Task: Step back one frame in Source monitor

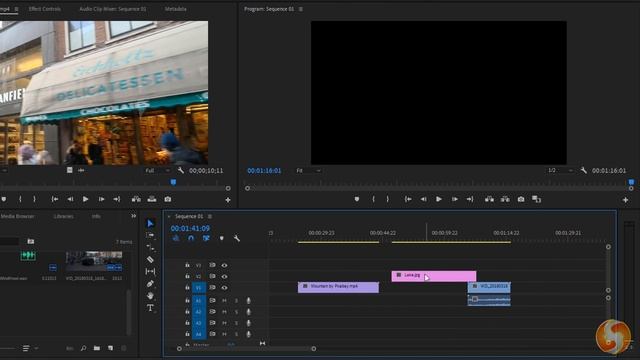Action: point(70,199)
